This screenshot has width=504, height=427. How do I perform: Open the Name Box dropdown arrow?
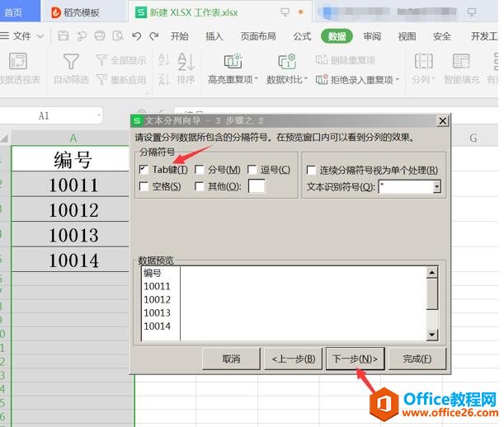coord(99,115)
